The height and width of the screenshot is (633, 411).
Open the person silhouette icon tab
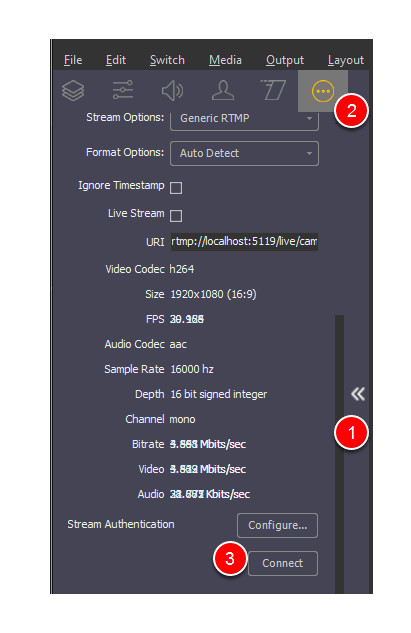223,90
